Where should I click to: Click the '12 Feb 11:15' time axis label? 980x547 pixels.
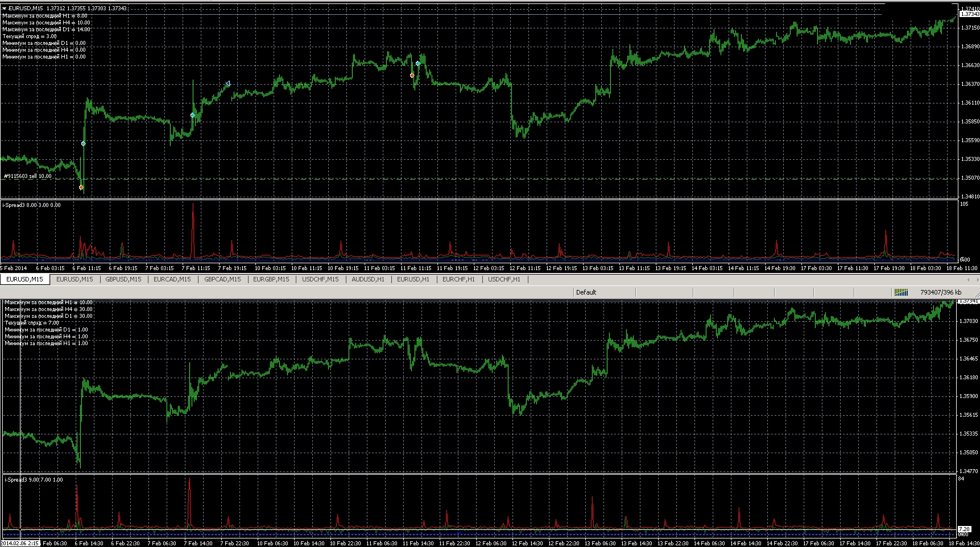point(525,268)
